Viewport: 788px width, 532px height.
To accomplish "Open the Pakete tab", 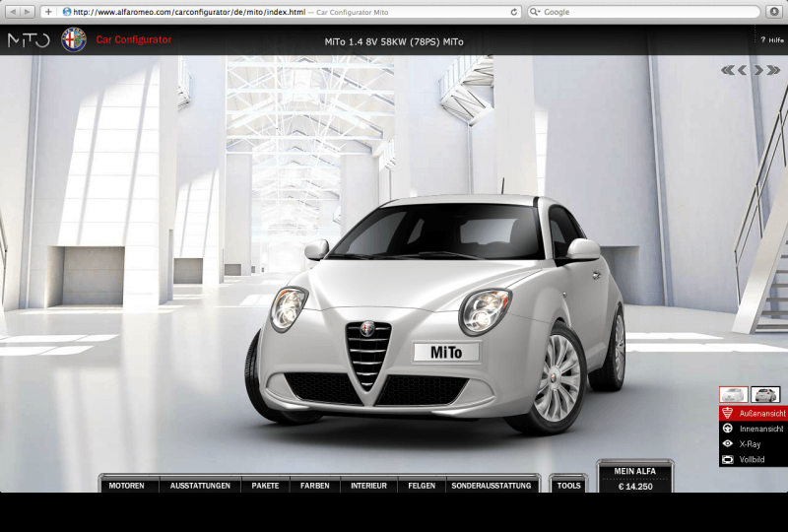I will (x=265, y=486).
